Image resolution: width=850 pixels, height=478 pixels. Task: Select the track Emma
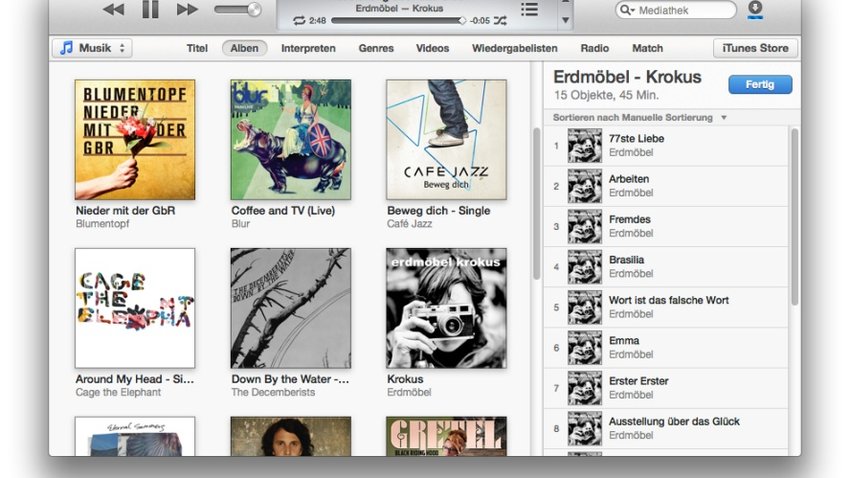pyautogui.click(x=666, y=348)
